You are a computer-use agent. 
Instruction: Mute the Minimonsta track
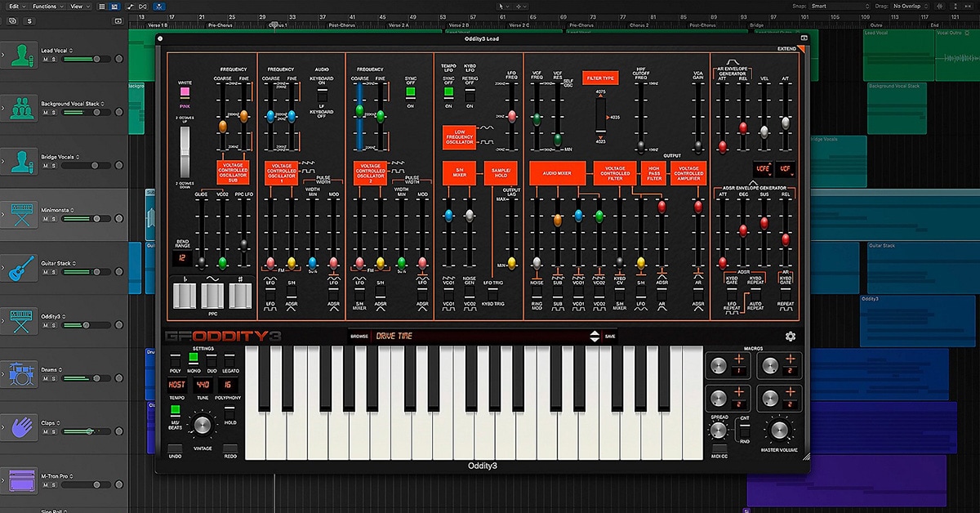click(x=45, y=218)
